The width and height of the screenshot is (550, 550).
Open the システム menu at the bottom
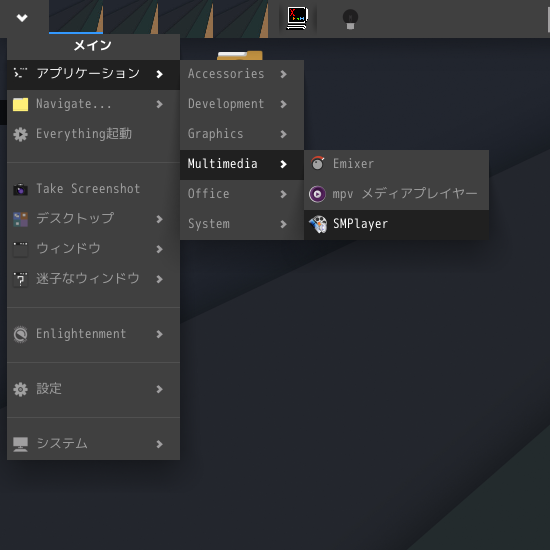pos(93,444)
